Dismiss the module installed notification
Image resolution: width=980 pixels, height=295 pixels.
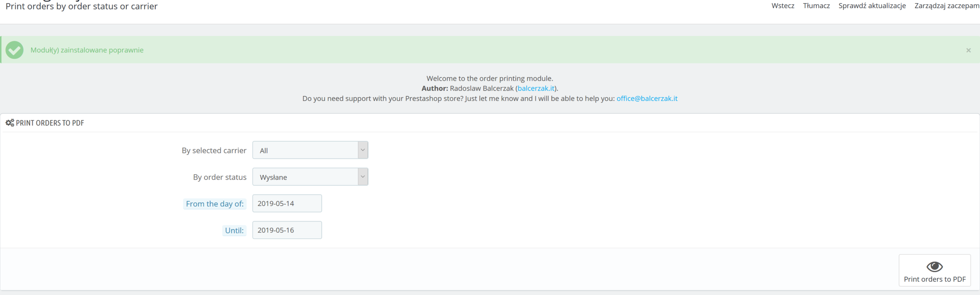[968, 50]
